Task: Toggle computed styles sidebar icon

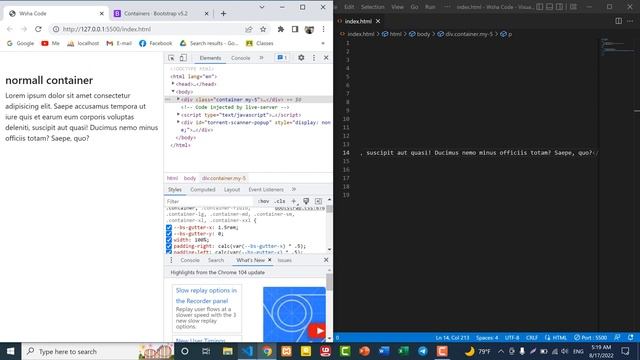Action: [x=318, y=201]
